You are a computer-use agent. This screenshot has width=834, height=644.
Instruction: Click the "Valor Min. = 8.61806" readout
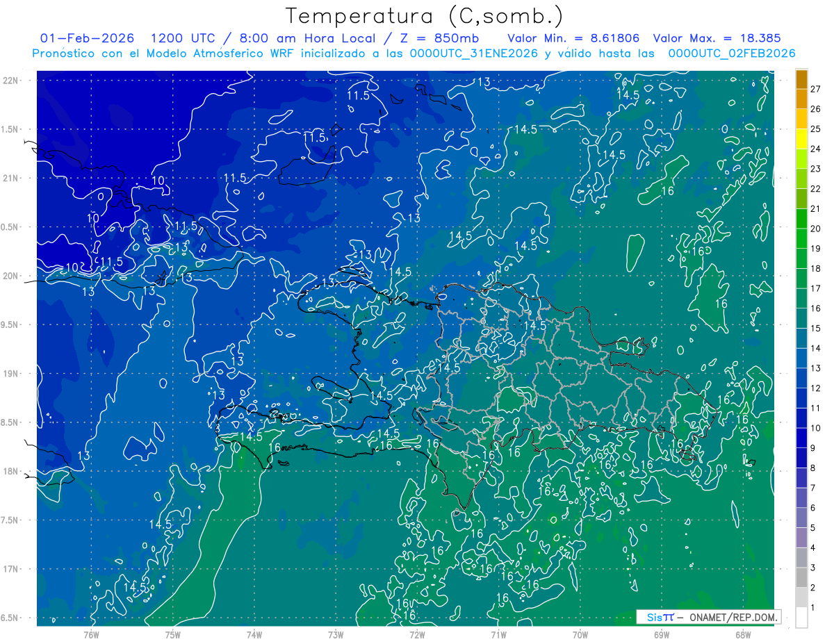573,38
